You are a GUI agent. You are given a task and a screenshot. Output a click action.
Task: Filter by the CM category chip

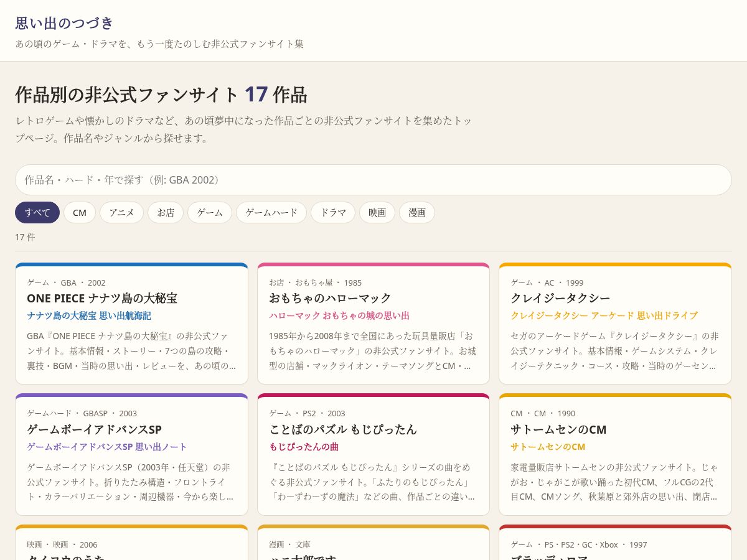click(x=80, y=212)
